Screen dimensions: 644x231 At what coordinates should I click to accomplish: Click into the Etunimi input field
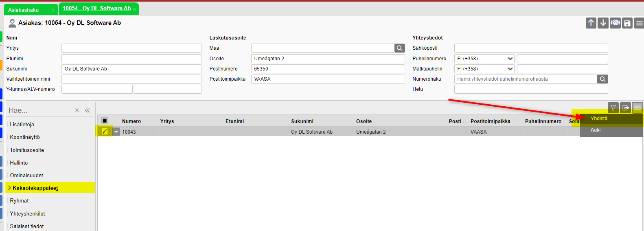click(x=131, y=59)
